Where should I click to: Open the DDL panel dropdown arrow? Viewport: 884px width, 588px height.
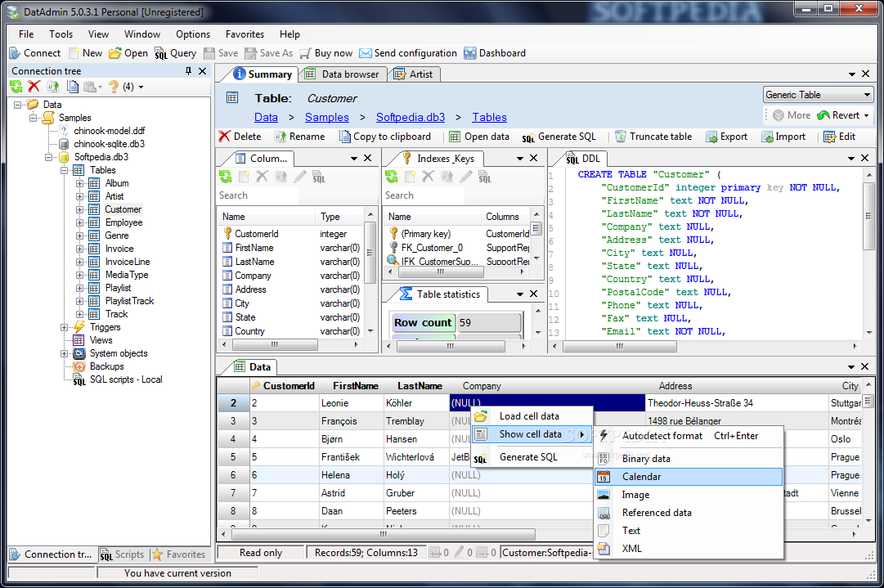point(851,159)
